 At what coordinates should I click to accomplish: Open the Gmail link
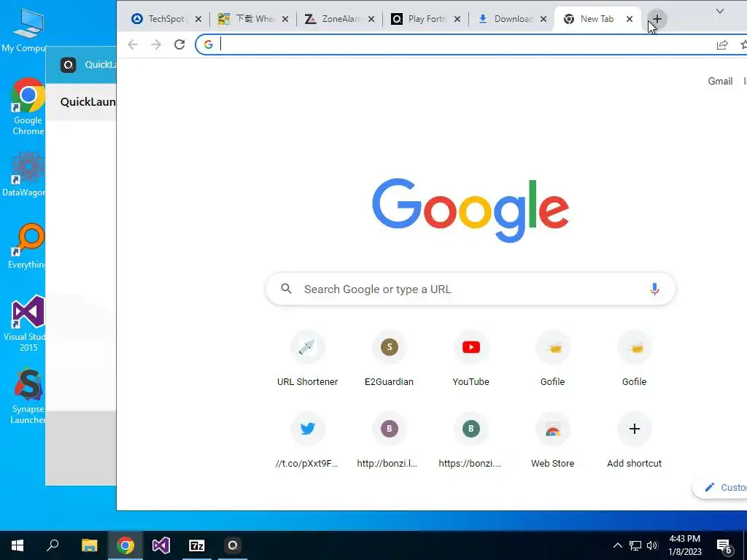[720, 82]
